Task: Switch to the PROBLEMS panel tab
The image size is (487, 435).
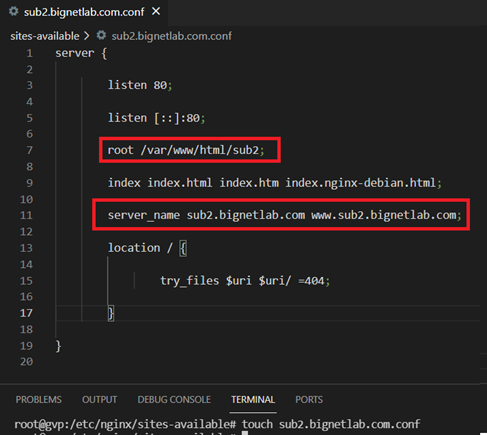Action: [39, 399]
